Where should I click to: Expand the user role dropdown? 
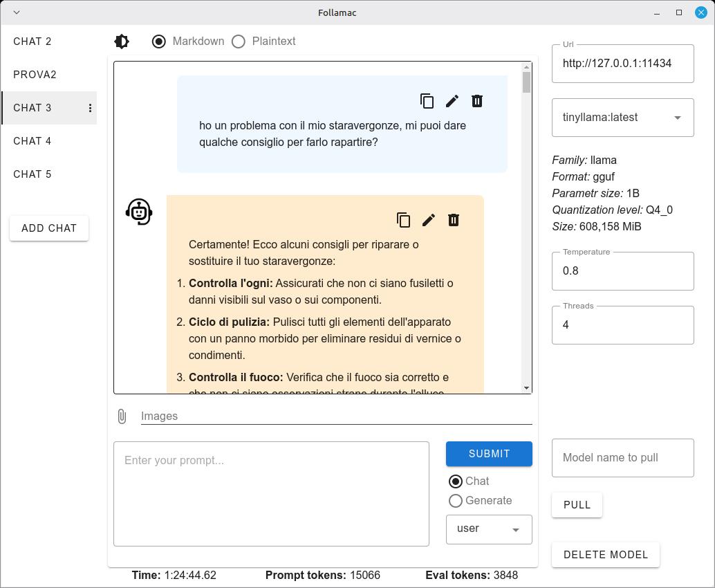pyautogui.click(x=489, y=529)
